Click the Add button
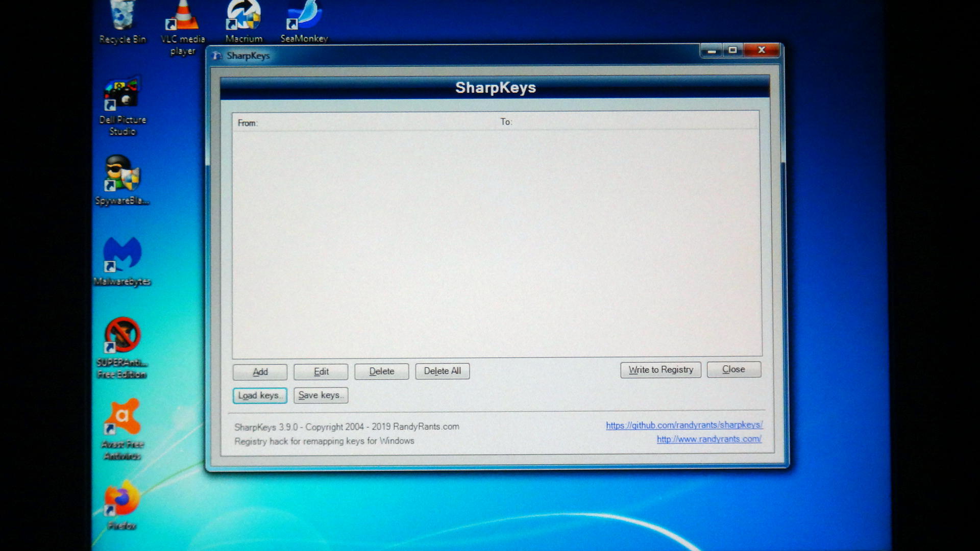Screen dimensions: 980x551 (x=260, y=372)
